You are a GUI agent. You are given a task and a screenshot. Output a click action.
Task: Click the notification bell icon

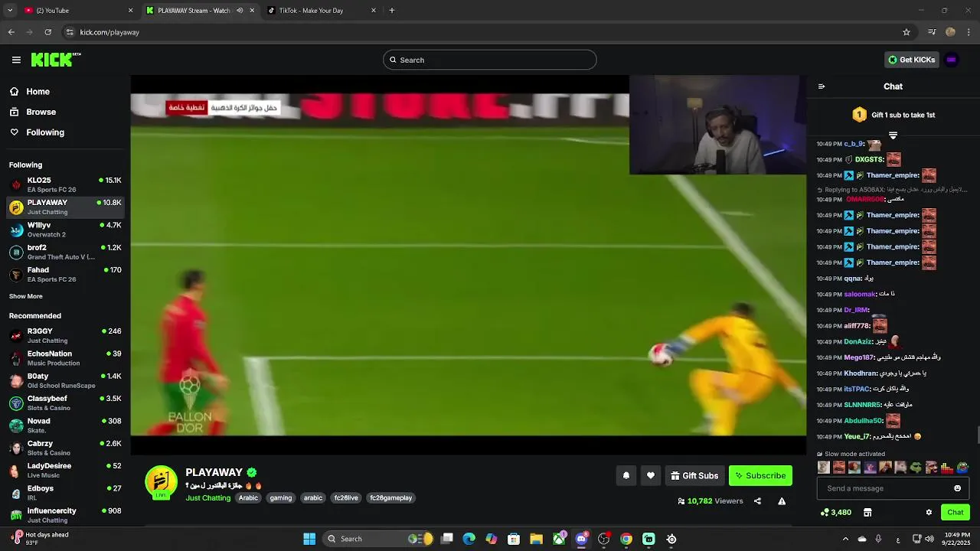(x=626, y=475)
